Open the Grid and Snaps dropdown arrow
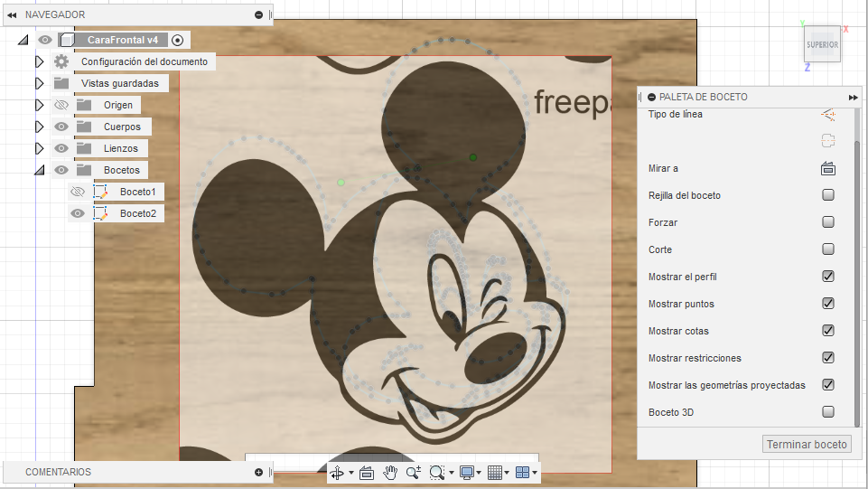 click(x=507, y=473)
